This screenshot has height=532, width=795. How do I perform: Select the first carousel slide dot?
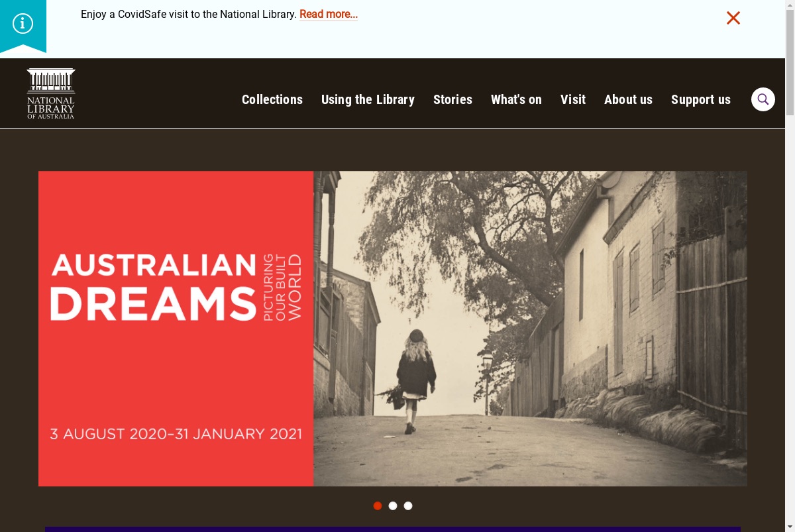pos(378,505)
